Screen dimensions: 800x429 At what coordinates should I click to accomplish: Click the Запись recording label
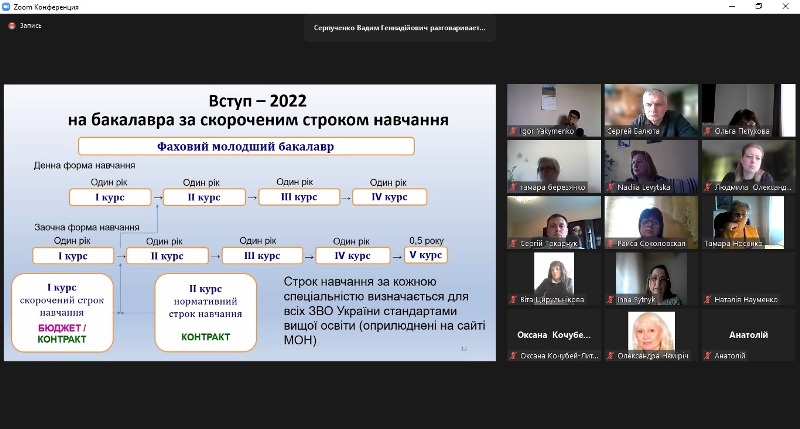point(31,26)
